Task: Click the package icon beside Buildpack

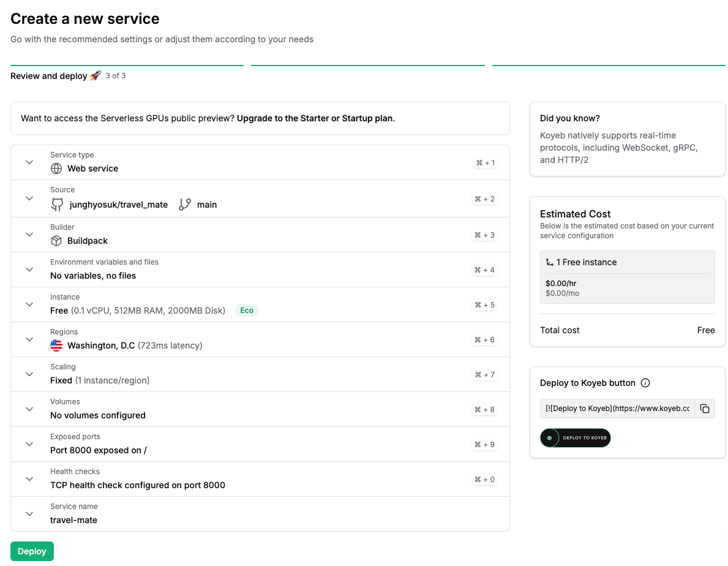Action: [x=56, y=241]
